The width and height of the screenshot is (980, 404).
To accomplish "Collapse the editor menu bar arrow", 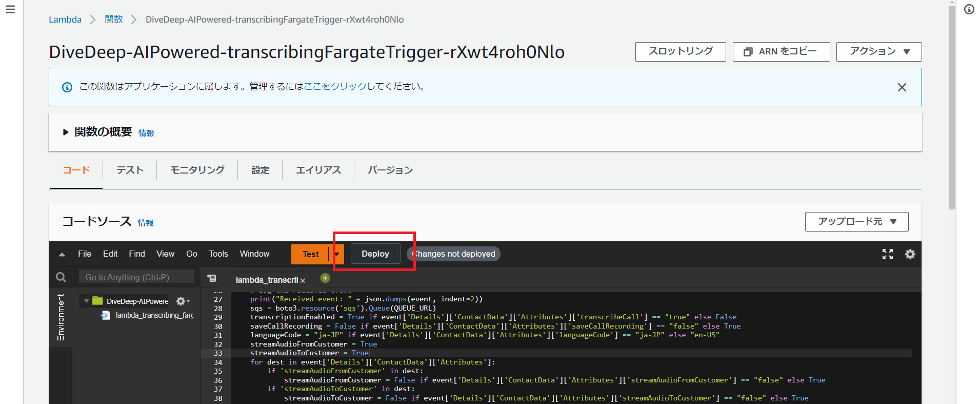I will tap(62, 254).
